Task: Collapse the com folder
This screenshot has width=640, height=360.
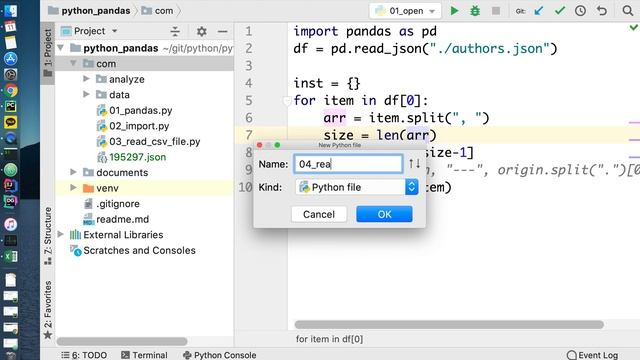Action: coord(73,63)
